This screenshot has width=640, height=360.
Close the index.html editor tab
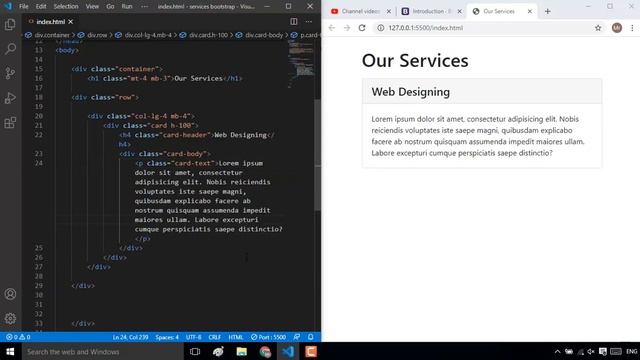(71, 22)
